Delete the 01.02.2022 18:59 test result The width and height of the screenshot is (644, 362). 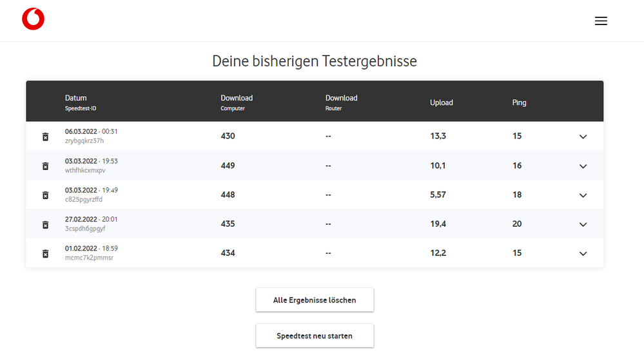click(x=45, y=254)
